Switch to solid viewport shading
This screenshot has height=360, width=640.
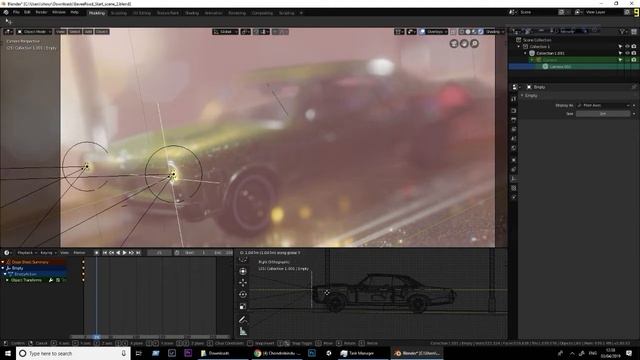[x=468, y=31]
